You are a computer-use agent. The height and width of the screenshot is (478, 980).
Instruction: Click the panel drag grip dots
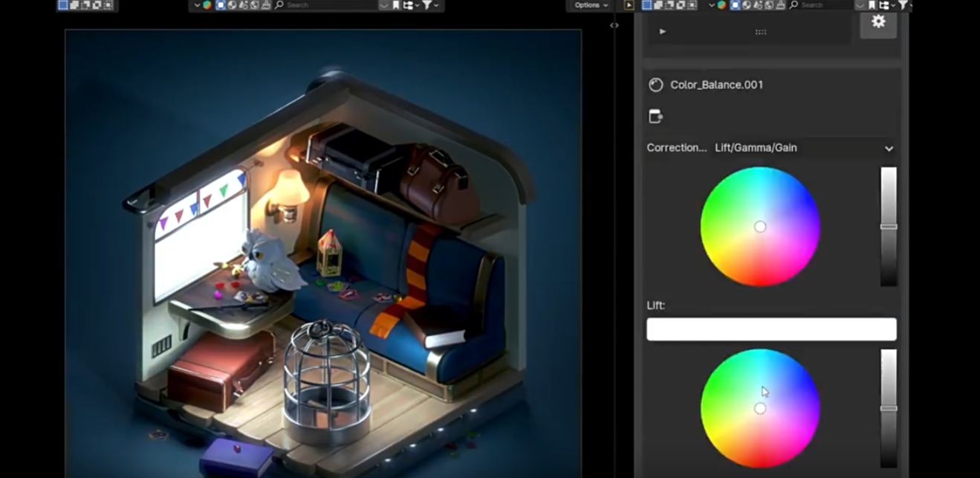pos(760,32)
